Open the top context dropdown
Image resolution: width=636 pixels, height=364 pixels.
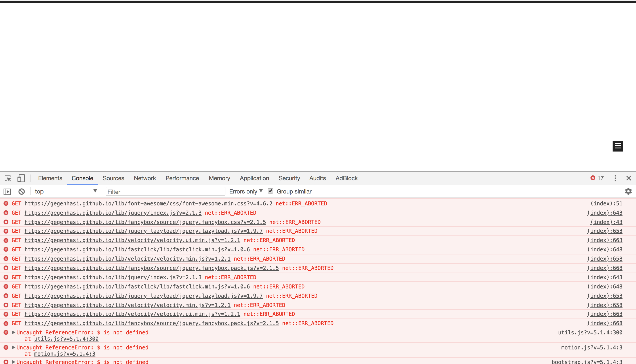pos(66,191)
